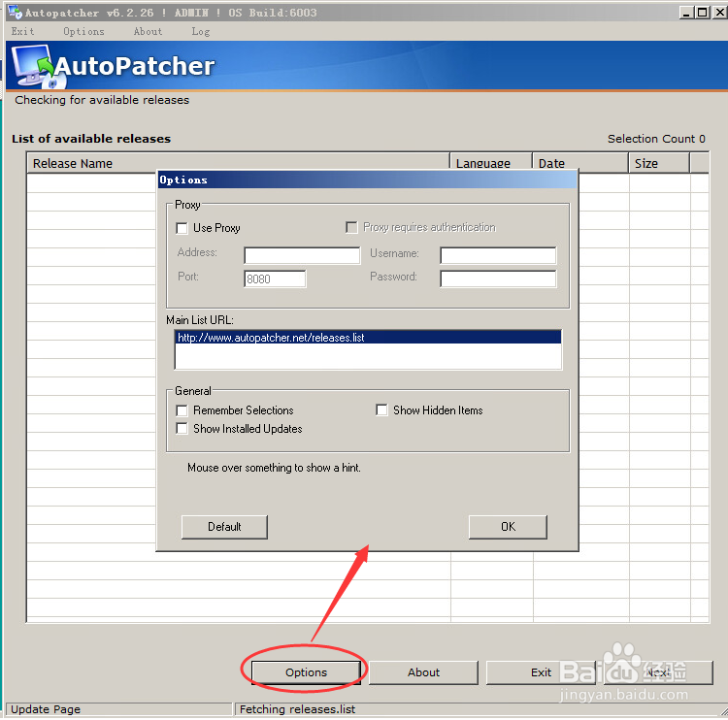The height and width of the screenshot is (720, 728).
Task: Minimize the Autopatcher window
Action: (686, 13)
